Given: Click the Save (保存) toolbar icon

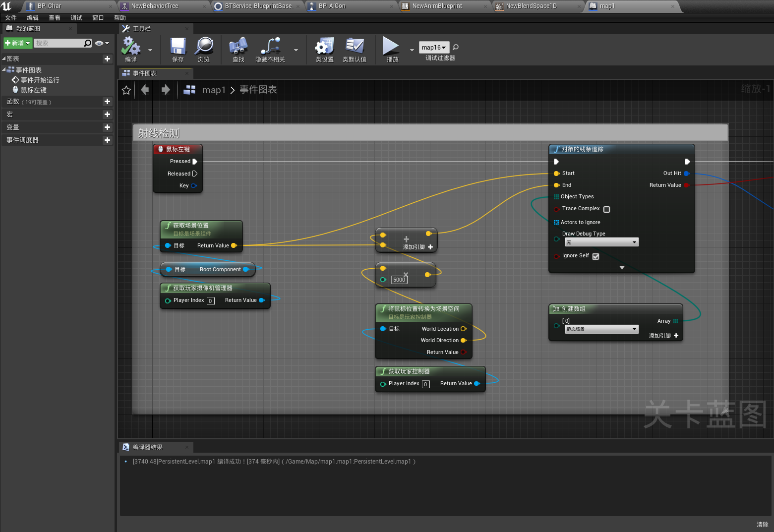Looking at the screenshot, I should (178, 46).
